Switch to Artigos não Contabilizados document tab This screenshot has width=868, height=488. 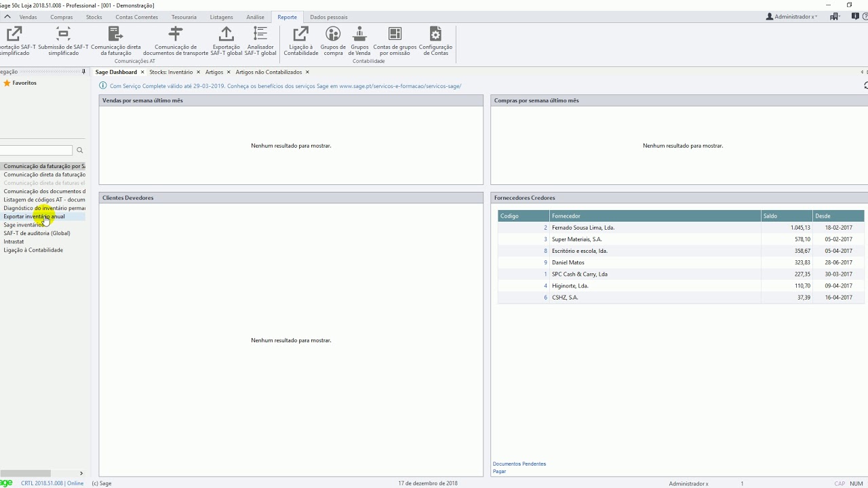[269, 72]
